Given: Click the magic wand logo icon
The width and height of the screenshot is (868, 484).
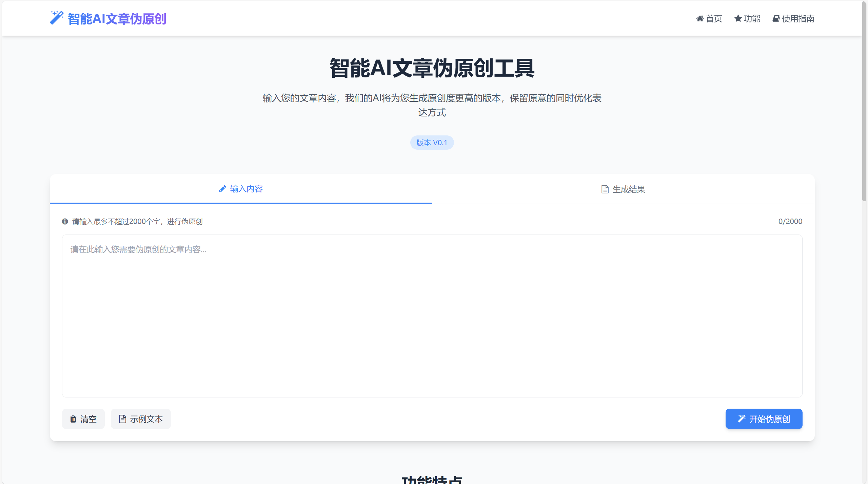Looking at the screenshot, I should [56, 18].
